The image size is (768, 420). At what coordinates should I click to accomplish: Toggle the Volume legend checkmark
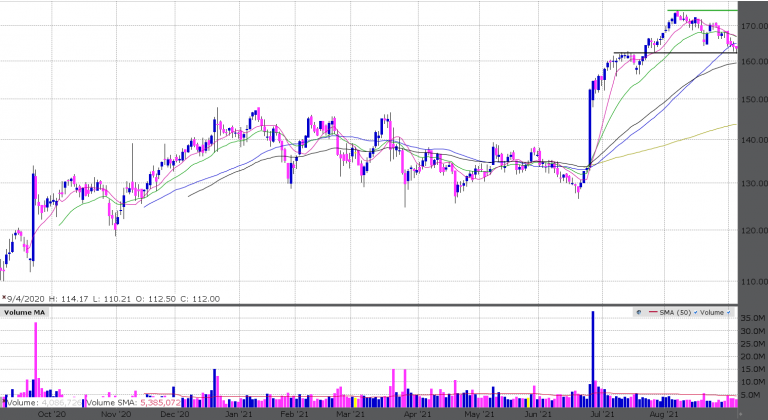coord(731,313)
